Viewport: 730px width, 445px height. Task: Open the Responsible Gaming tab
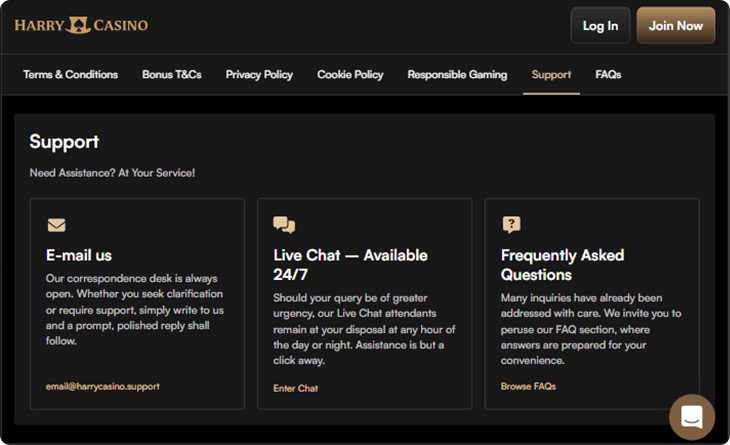457,74
